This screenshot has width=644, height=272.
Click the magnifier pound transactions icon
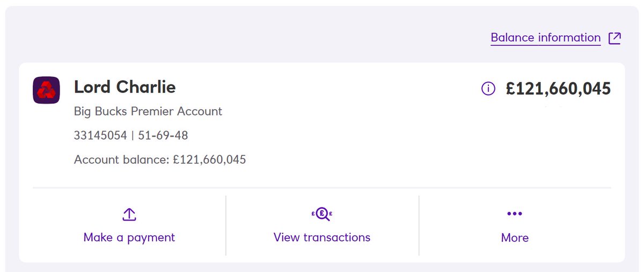322,214
